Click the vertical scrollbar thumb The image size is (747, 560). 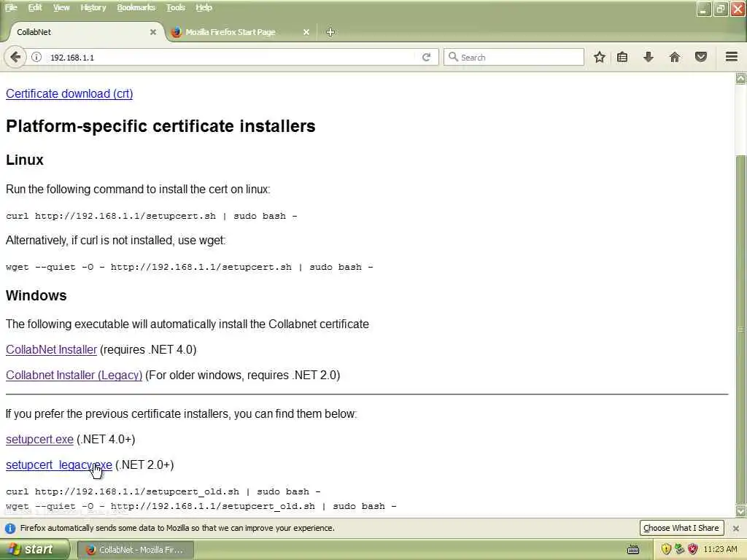pos(741,329)
